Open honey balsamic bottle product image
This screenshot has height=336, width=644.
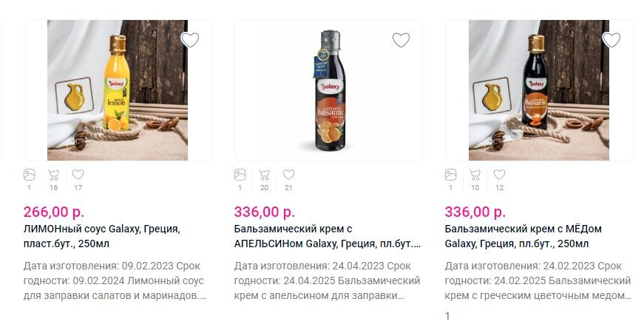tap(539, 90)
